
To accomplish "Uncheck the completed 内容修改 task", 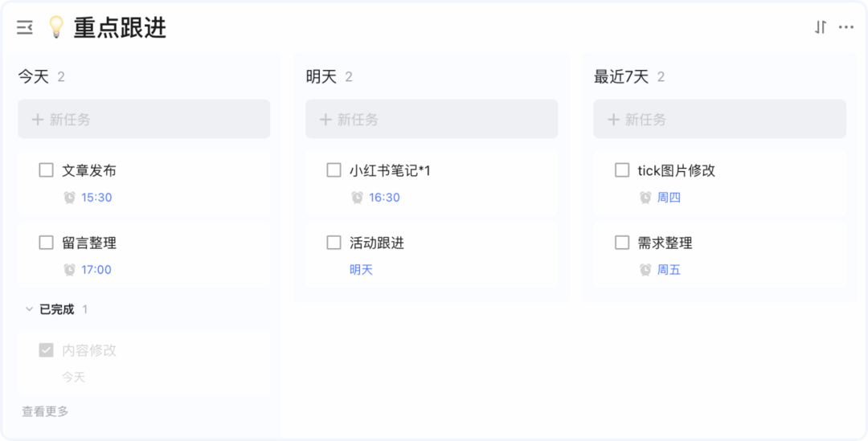I will (46, 349).
